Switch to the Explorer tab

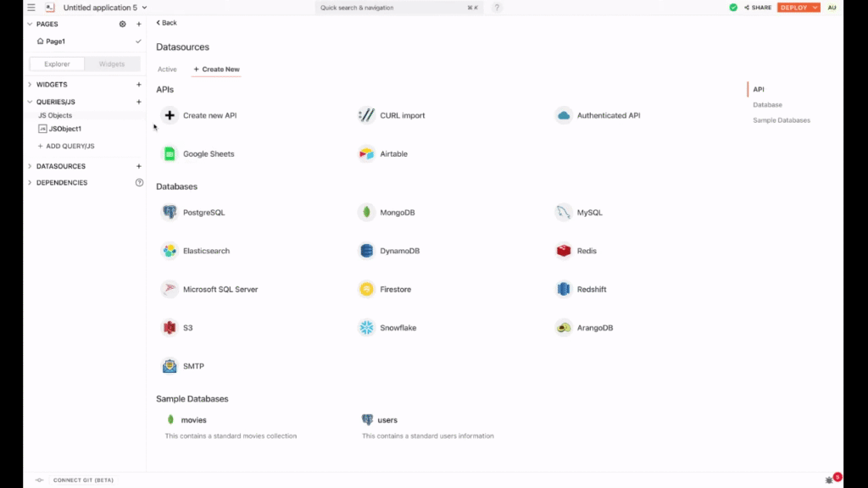coord(57,64)
